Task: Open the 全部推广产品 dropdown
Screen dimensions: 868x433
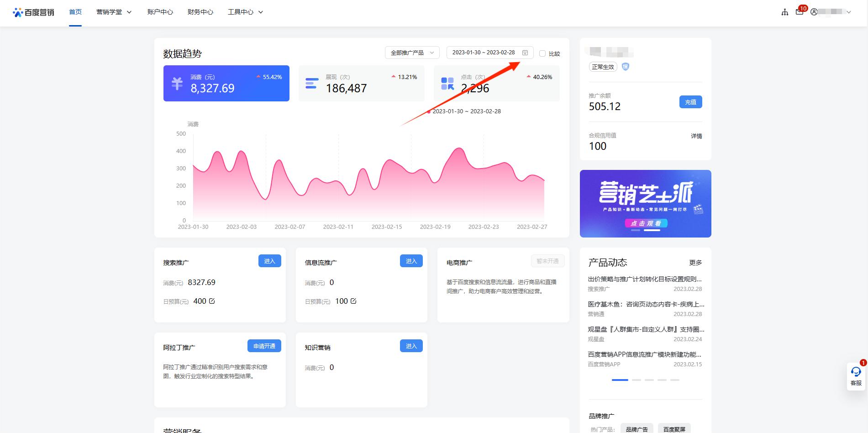Action: (410, 53)
